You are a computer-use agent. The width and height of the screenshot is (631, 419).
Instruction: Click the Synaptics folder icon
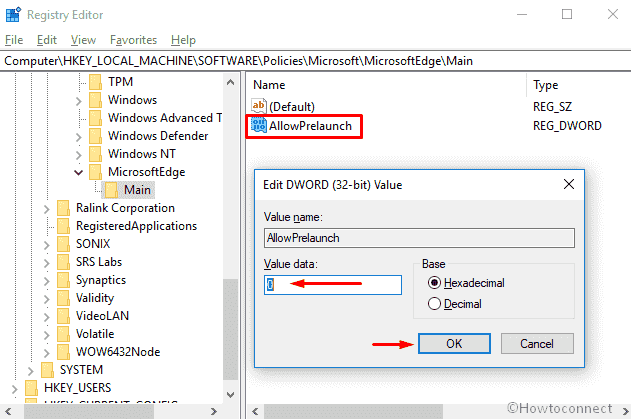click(x=63, y=280)
